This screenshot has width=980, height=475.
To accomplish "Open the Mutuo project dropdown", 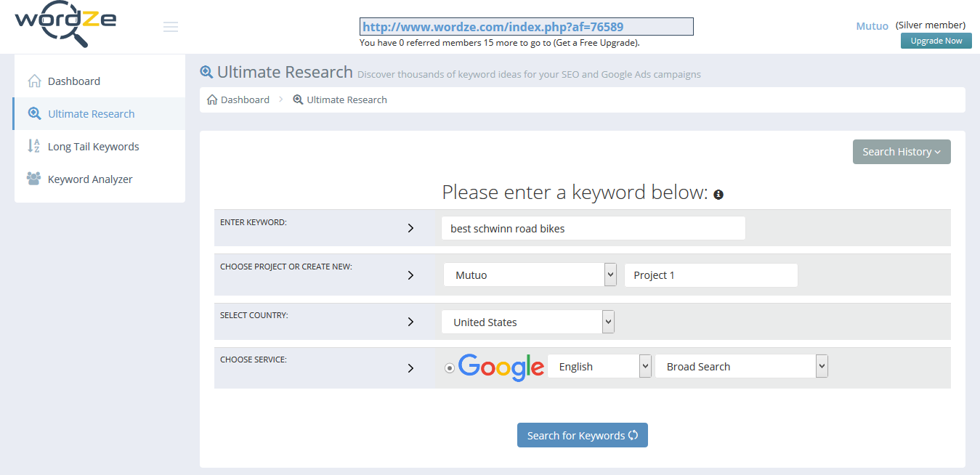I will click(x=530, y=275).
